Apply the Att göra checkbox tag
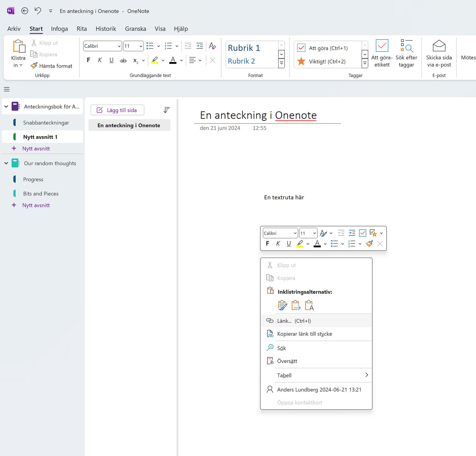The image size is (476, 456). click(x=301, y=48)
